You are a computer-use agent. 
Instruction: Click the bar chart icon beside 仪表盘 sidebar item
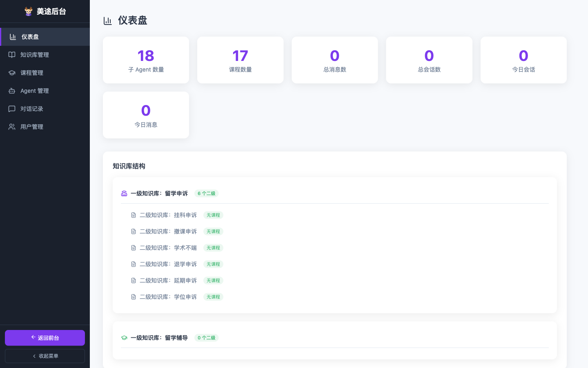[13, 37]
